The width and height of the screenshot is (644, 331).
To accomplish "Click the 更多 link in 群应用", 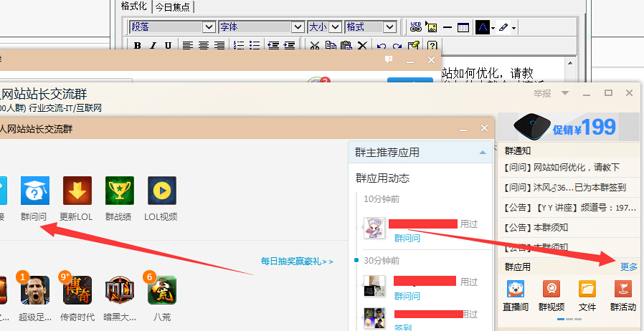I will point(629,267).
